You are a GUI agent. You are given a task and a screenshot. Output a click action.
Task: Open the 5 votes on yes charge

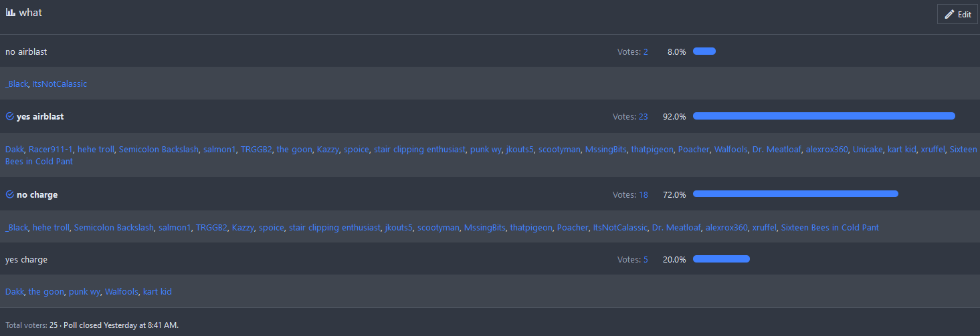(646, 259)
